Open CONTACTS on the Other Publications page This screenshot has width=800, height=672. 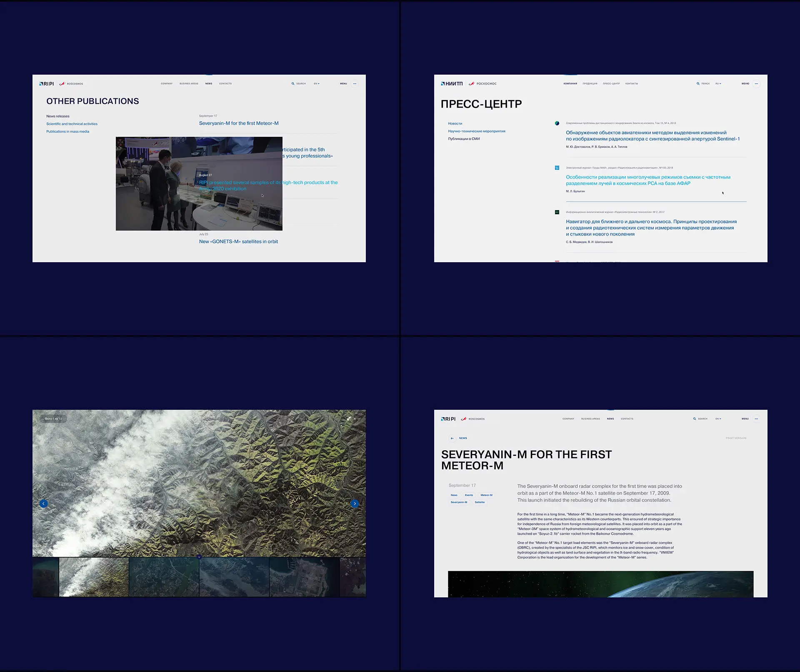click(225, 84)
